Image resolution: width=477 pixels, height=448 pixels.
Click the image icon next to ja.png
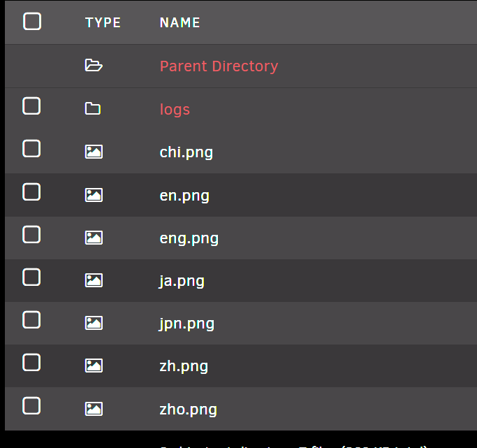click(x=94, y=280)
